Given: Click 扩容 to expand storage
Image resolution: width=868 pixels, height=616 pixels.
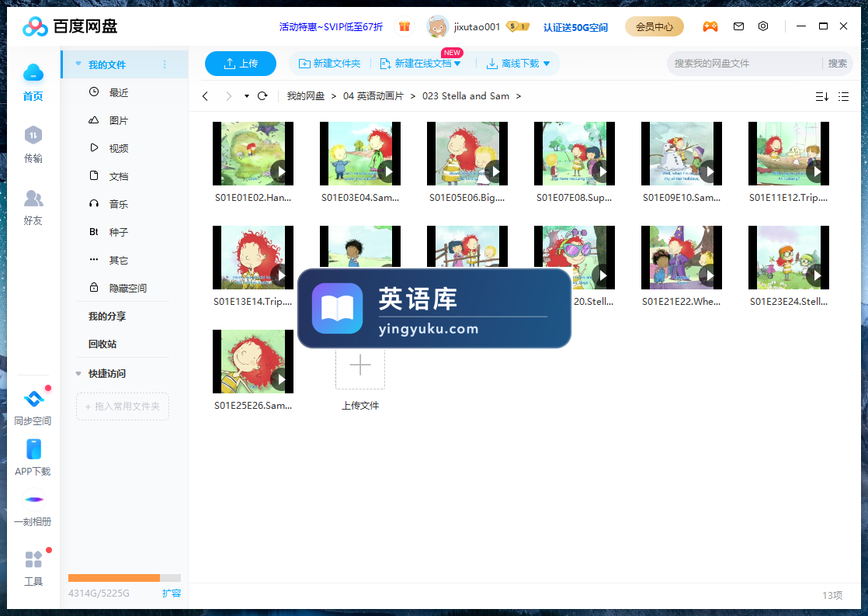Looking at the screenshot, I should (x=171, y=594).
